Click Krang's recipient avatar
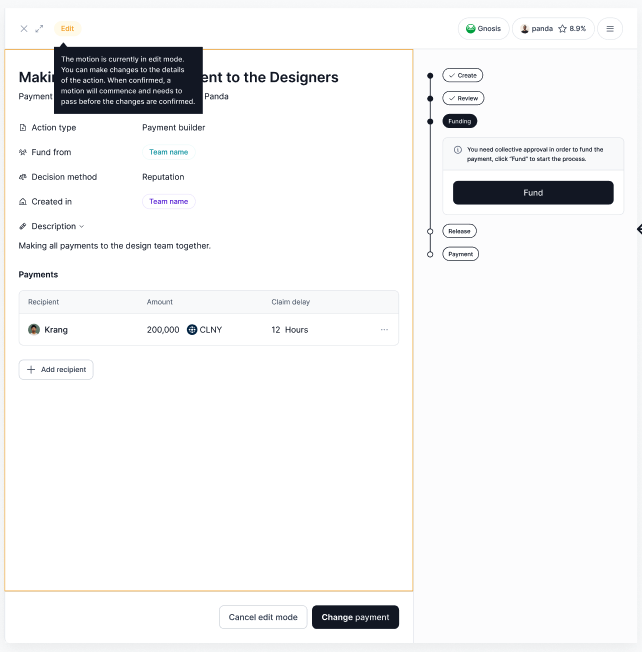This screenshot has width=642, height=652. [34, 330]
